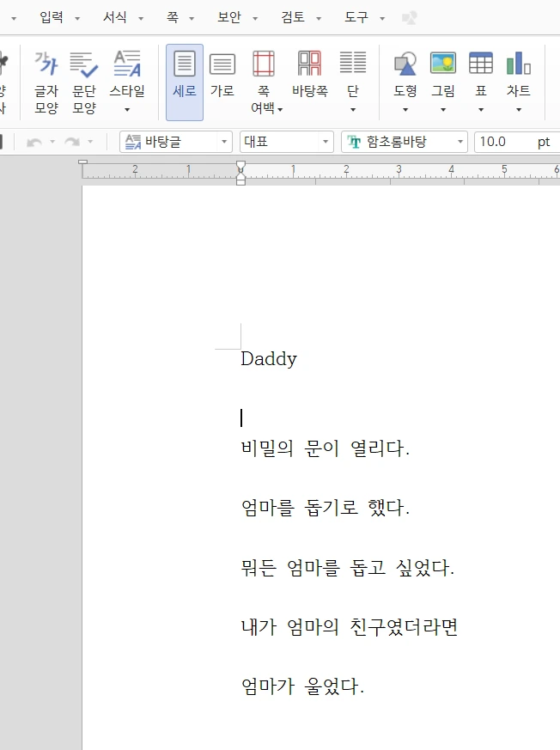Screen dimensions: 560x750
Task: Click the 단 columns icon
Action: click(353, 64)
